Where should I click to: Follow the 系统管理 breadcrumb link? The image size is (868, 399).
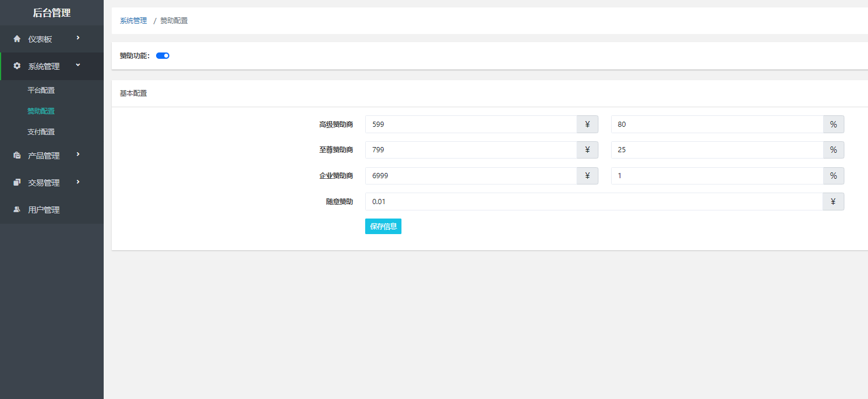coord(133,21)
